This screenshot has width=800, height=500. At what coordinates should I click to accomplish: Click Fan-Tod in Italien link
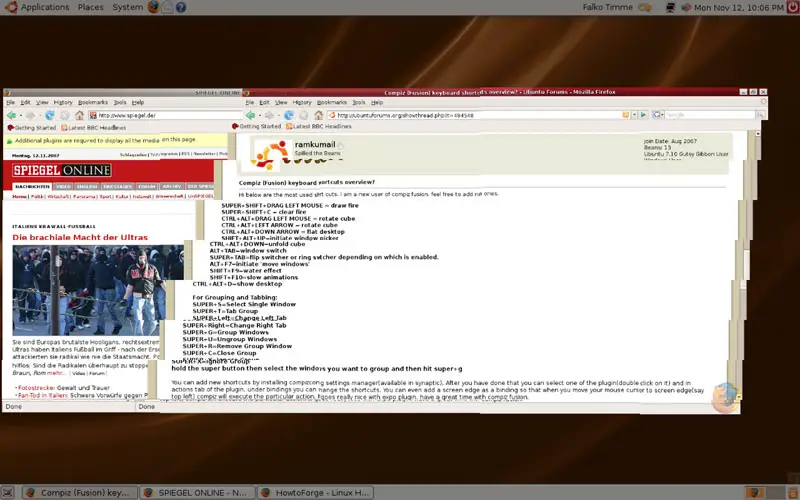43,395
